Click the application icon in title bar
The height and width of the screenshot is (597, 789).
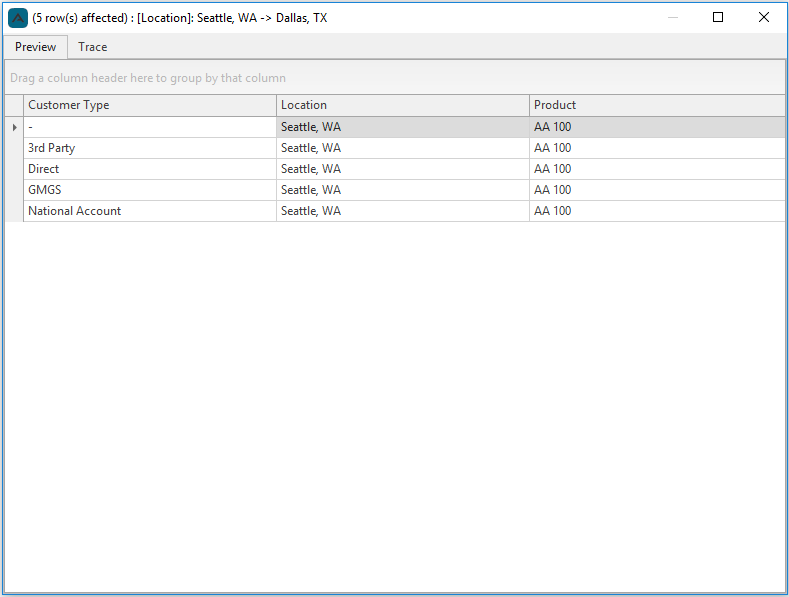(x=18, y=18)
